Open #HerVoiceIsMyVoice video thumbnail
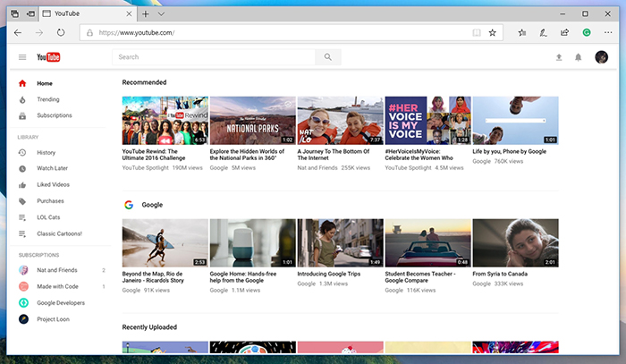Screen dimensions: 626x364 (428, 121)
